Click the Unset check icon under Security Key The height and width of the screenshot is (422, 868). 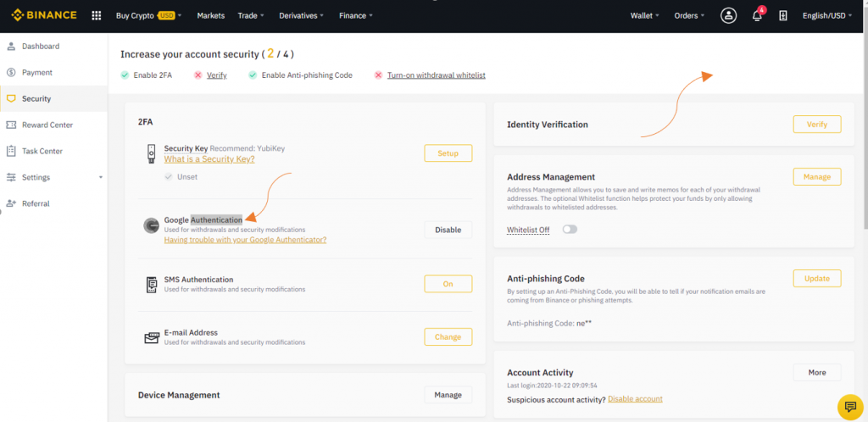[x=169, y=177]
